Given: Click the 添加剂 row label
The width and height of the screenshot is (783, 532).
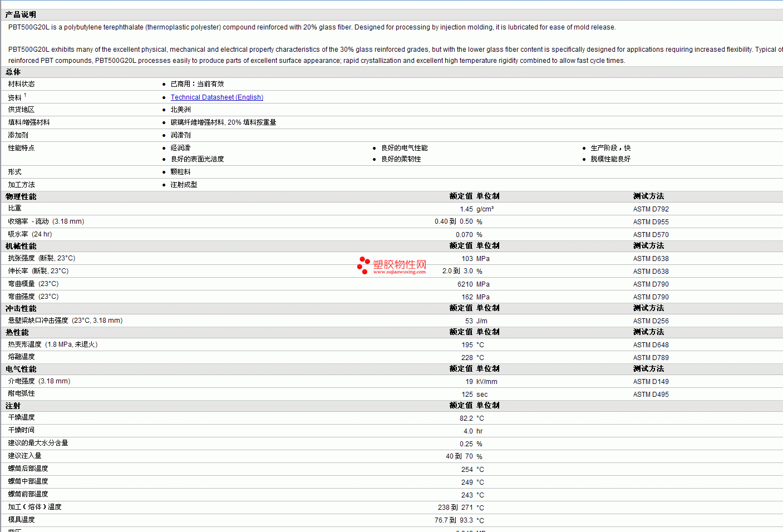Looking at the screenshot, I should [18, 135].
